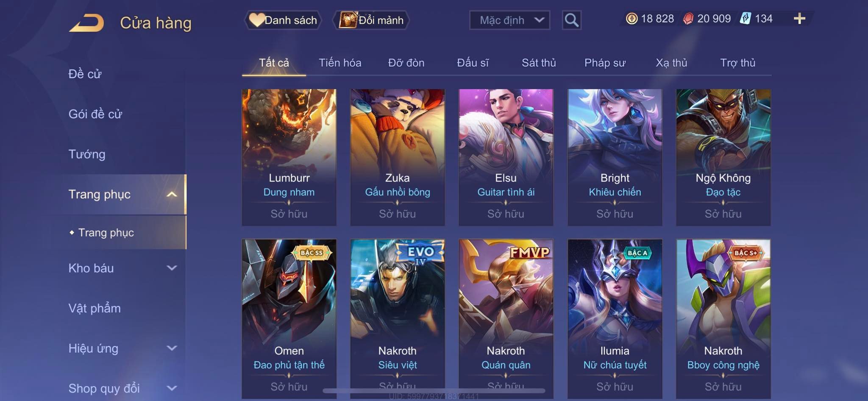Switch to the Tiến hóa tab
Image resolution: width=868 pixels, height=401 pixels.
click(340, 63)
